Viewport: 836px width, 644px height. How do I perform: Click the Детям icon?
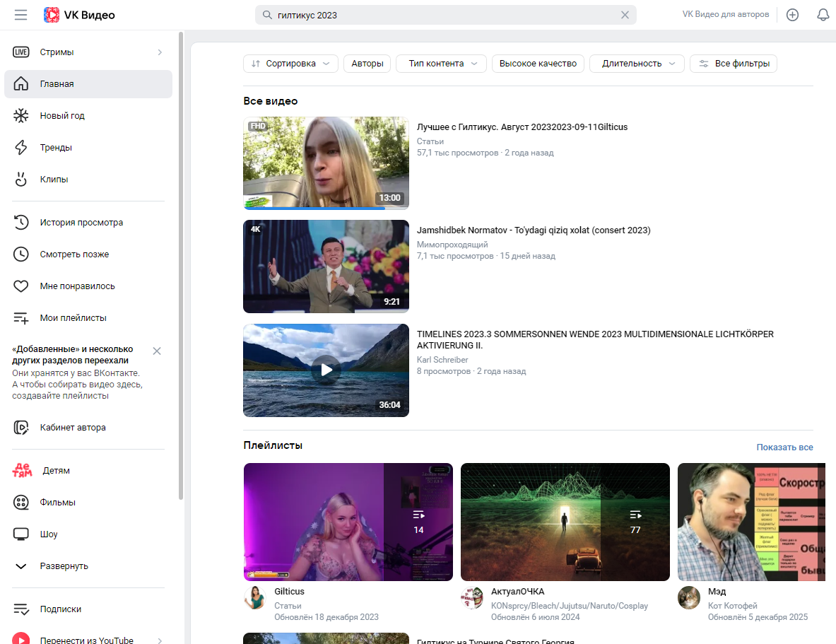point(23,471)
